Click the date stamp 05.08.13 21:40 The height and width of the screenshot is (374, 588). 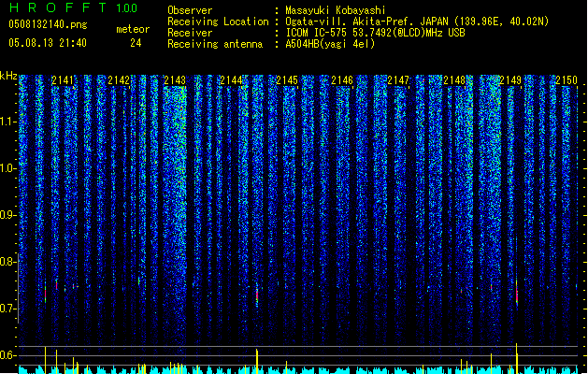pos(48,43)
